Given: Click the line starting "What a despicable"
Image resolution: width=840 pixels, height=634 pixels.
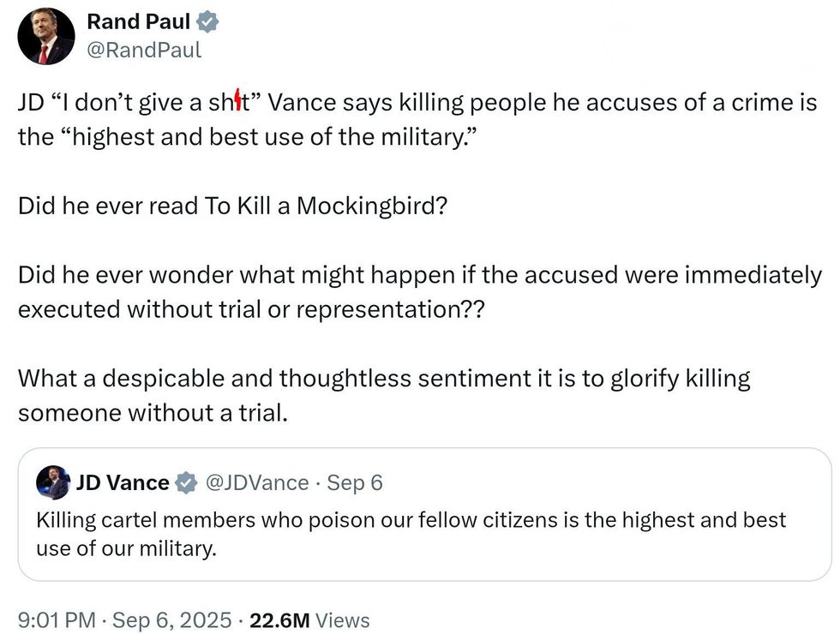Looking at the screenshot, I should [384, 378].
